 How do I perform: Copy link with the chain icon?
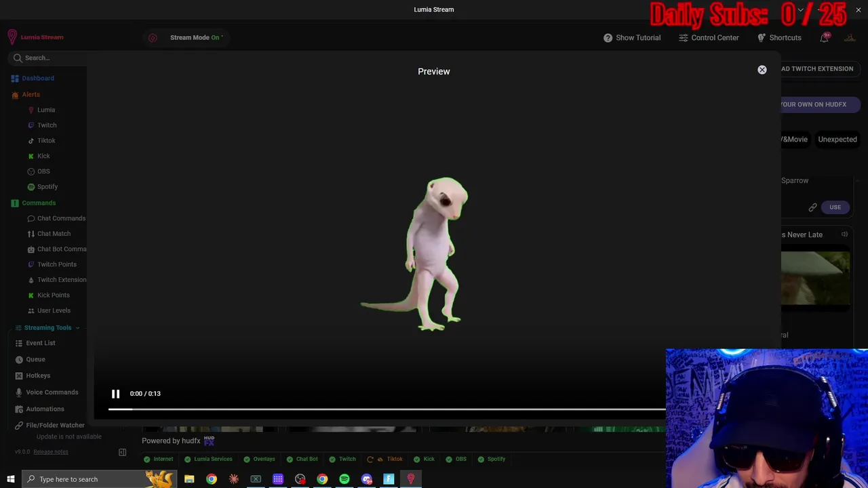812,207
